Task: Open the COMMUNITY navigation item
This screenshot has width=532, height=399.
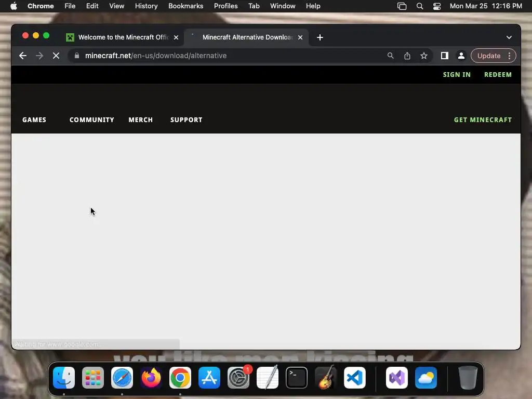Action: [x=91, y=120]
